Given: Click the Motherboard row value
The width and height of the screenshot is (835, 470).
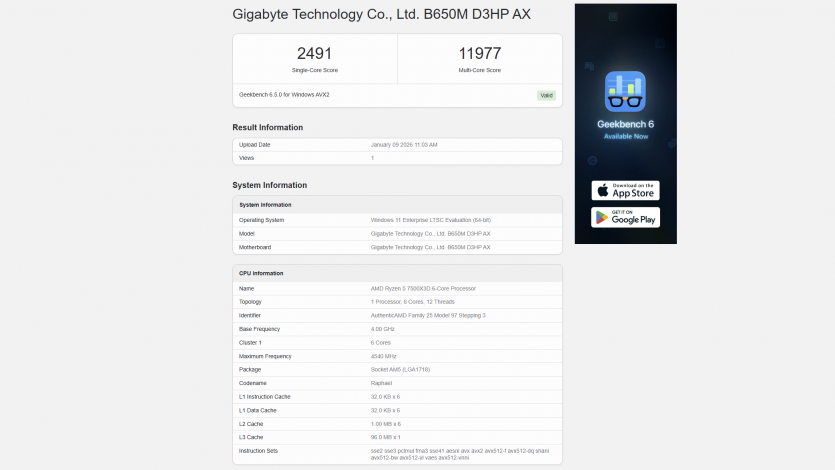Looking at the screenshot, I should [x=430, y=247].
